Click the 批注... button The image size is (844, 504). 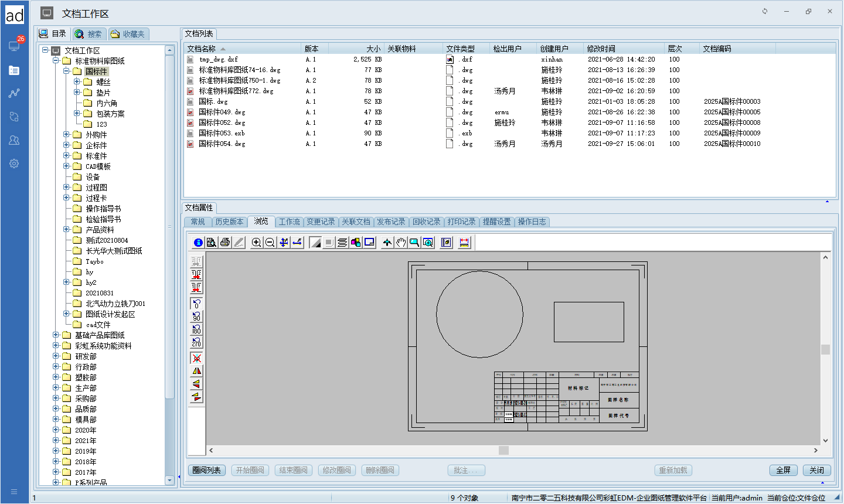[x=466, y=470]
